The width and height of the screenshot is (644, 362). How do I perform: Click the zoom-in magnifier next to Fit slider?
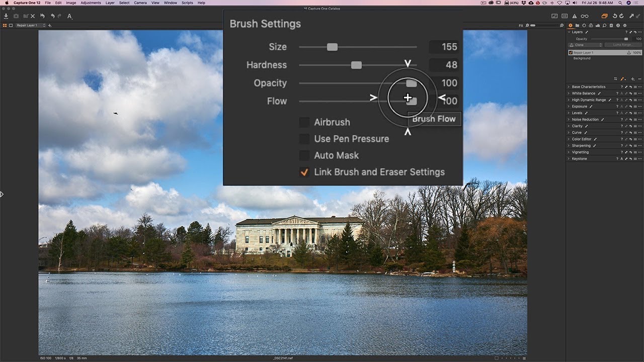561,25
